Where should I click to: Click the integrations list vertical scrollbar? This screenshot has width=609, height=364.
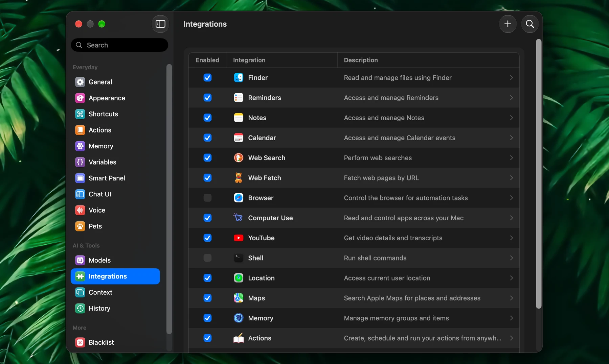pyautogui.click(x=539, y=174)
